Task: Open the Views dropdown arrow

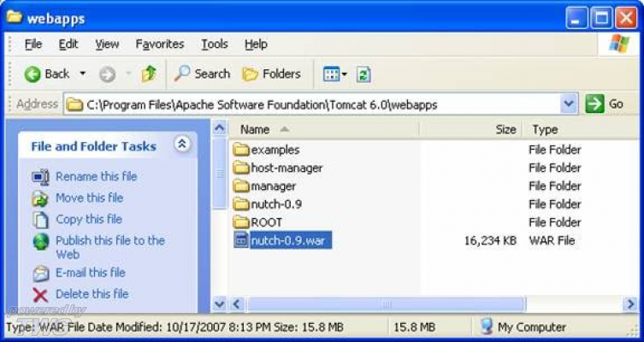Action: 344,74
